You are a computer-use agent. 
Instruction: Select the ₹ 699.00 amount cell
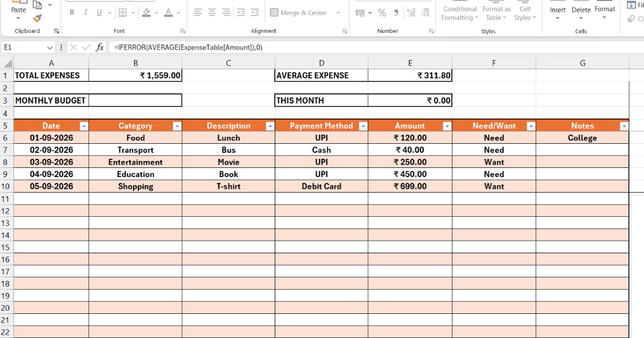point(410,187)
